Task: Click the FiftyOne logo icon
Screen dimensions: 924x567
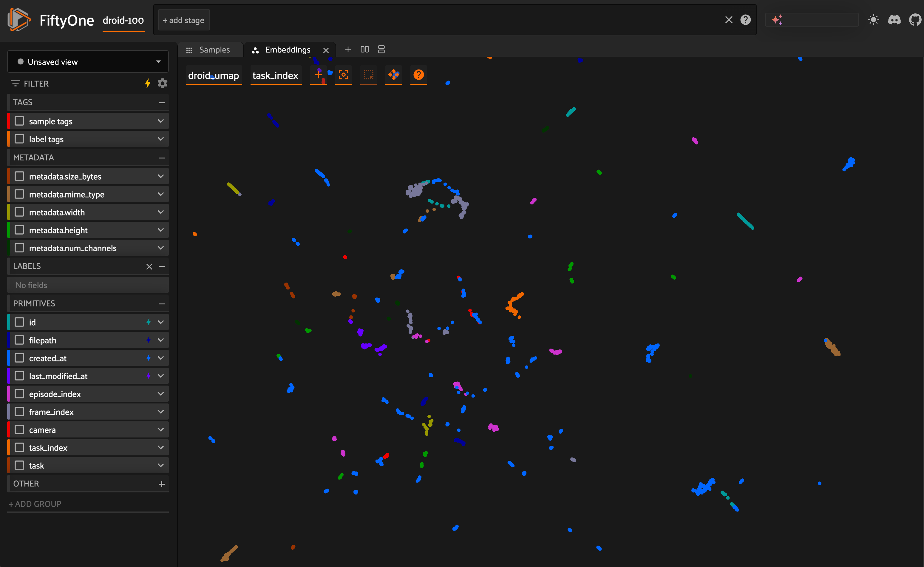Action: click(x=19, y=20)
